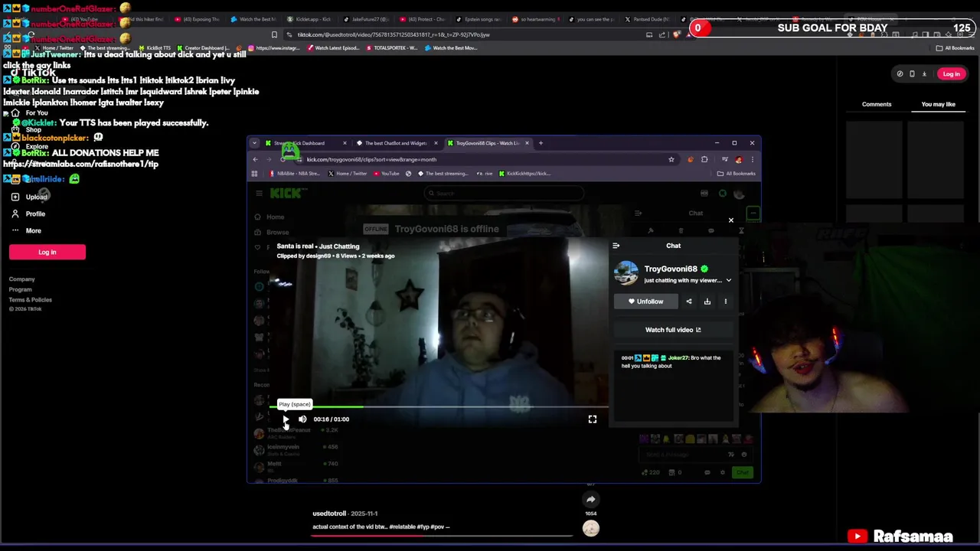Viewport: 980px width, 551px height.
Task: Click the Joker27 chat message
Action: [671, 362]
